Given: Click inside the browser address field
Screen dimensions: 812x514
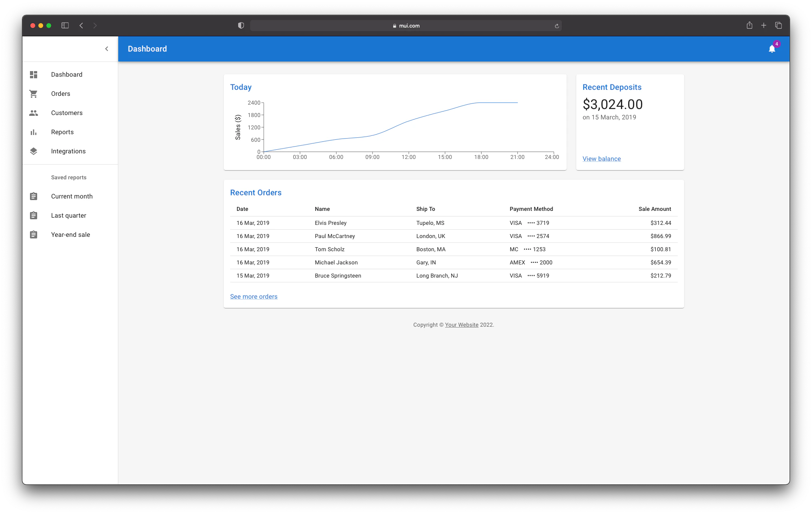Looking at the screenshot, I should [406, 25].
